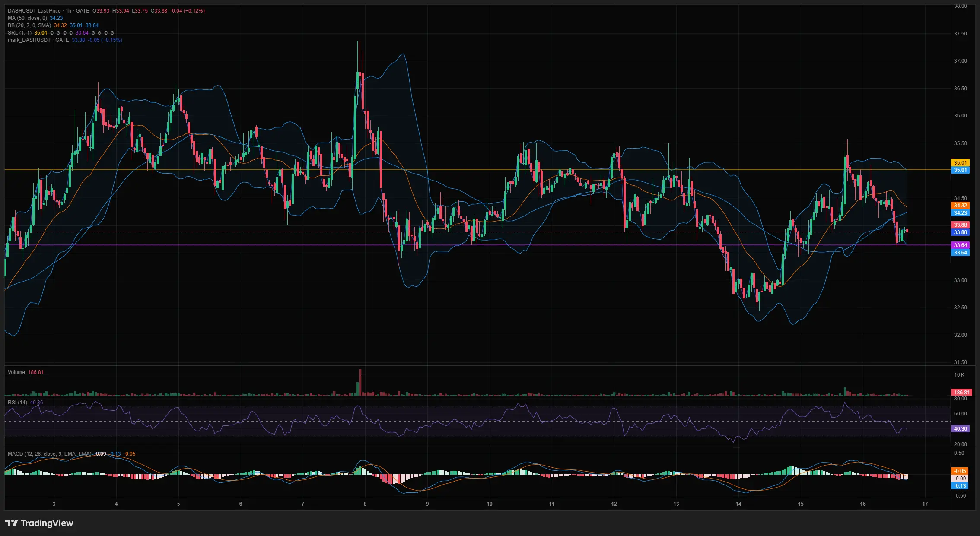Click the Volume pane label

click(16, 372)
